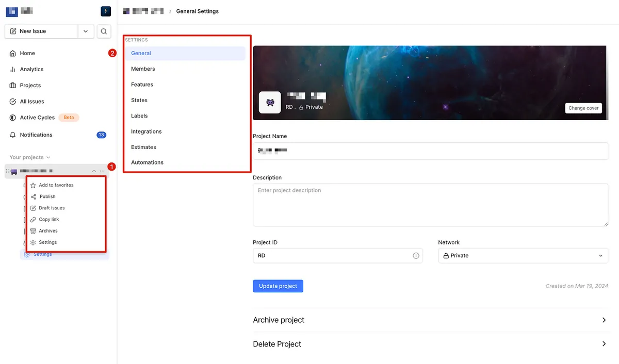Click the Update project button

pos(278,286)
